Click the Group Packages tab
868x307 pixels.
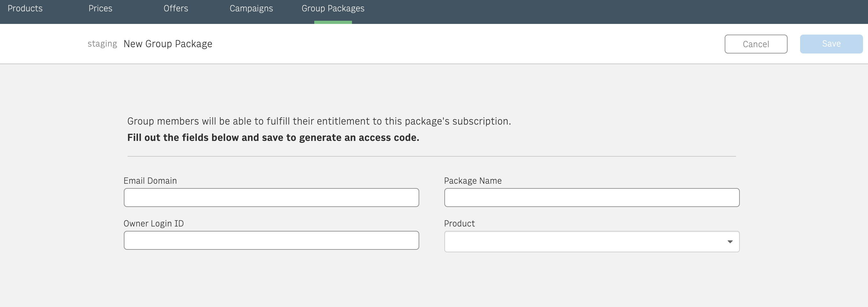[332, 8]
